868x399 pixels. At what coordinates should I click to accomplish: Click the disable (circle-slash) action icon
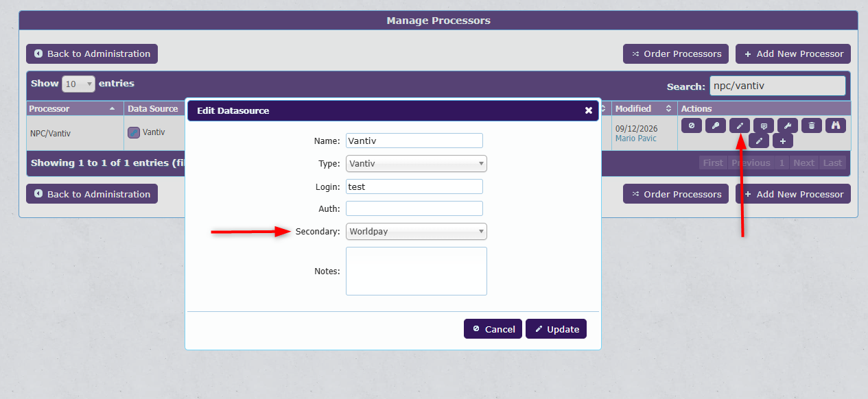click(691, 125)
